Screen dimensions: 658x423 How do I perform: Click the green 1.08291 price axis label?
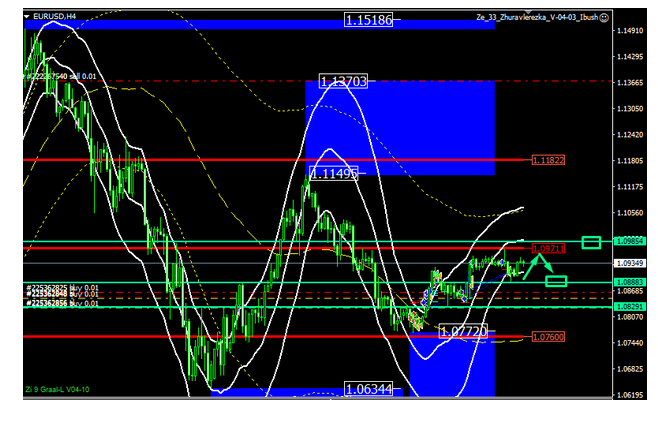[x=629, y=307]
